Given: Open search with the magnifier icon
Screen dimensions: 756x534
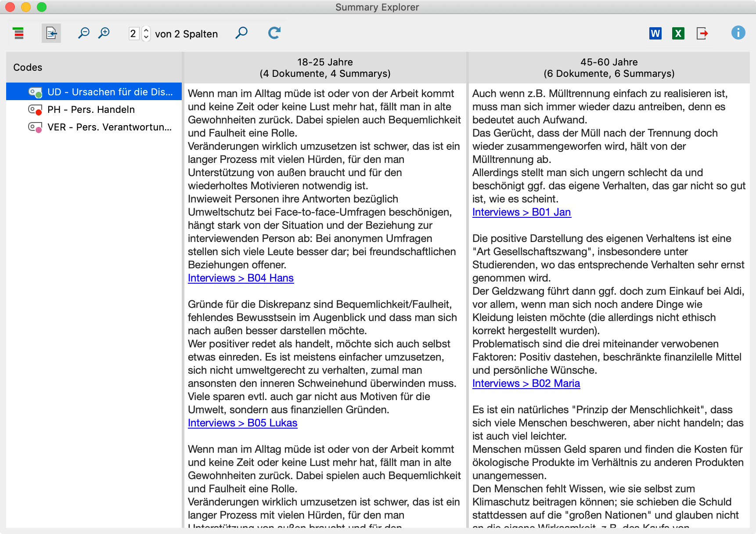Looking at the screenshot, I should point(241,32).
